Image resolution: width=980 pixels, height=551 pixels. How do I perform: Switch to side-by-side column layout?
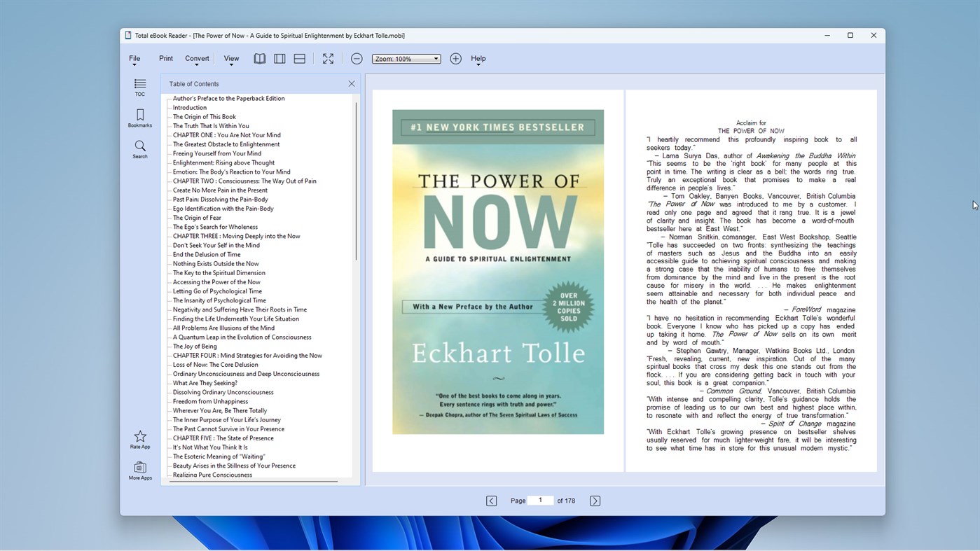tap(279, 58)
